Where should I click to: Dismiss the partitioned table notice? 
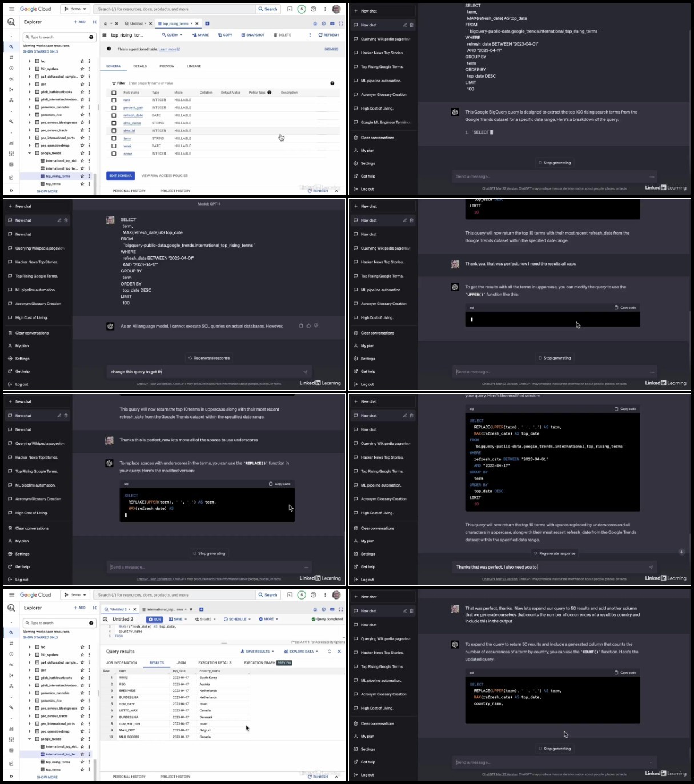pyautogui.click(x=331, y=49)
